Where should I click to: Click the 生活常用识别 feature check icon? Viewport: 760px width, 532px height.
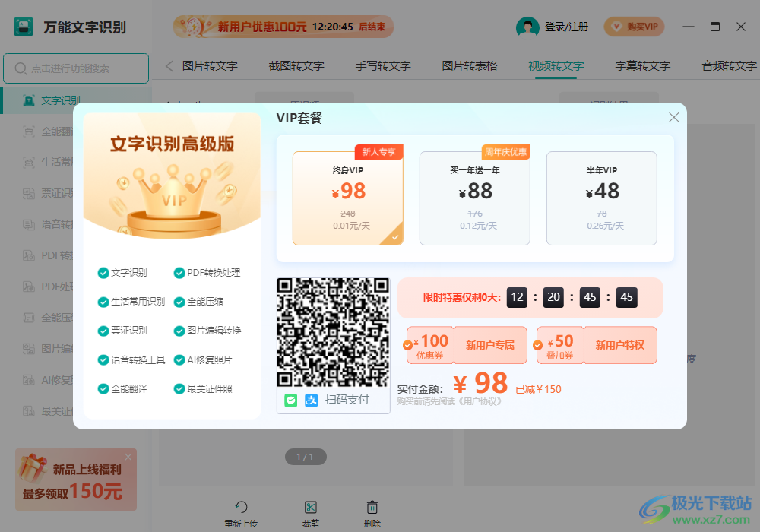coord(103,302)
